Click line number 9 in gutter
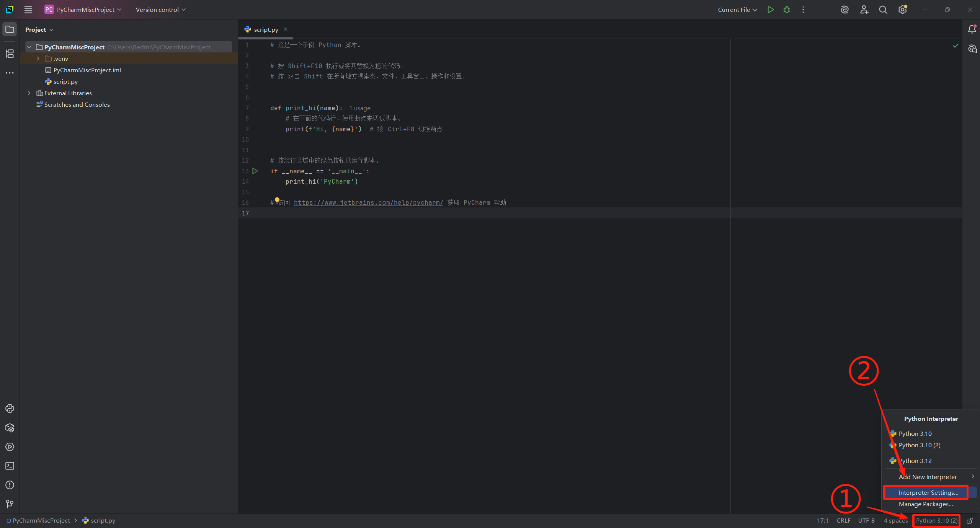The height and width of the screenshot is (528, 980). 247,129
